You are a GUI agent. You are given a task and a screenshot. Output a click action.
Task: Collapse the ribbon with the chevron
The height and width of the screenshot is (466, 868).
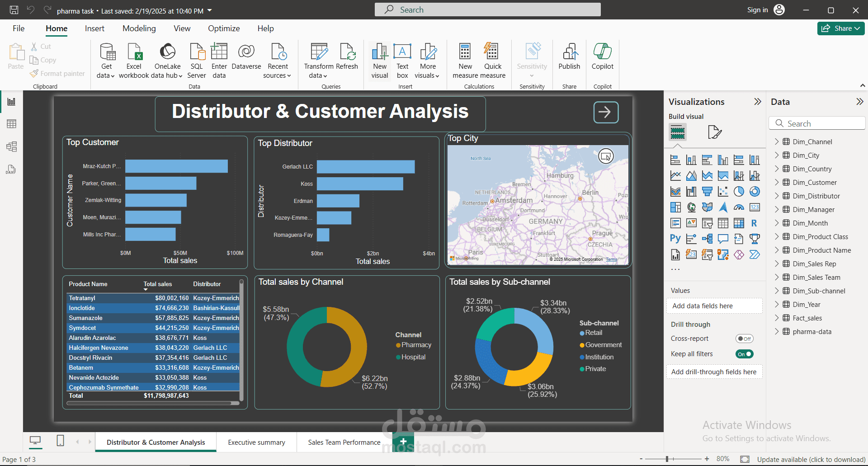862,85
